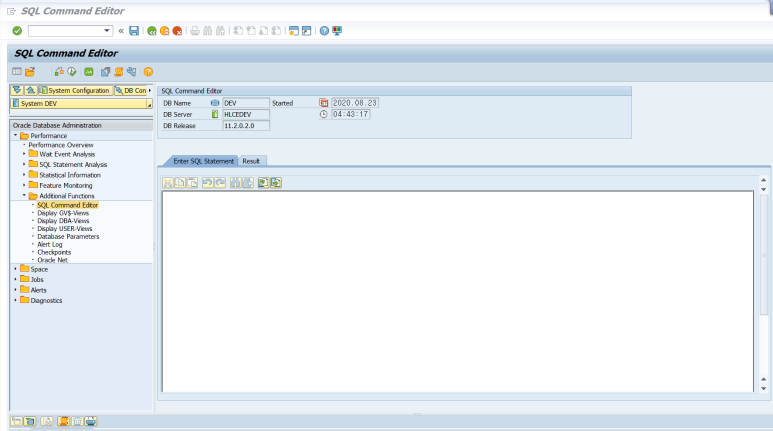Click the Find binoculars icon in editor toolbar
This screenshot has height=431, width=773.
tap(236, 183)
